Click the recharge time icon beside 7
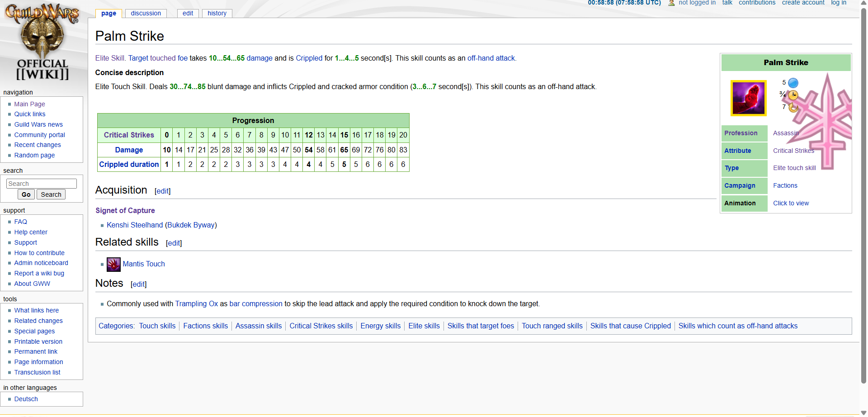This screenshot has height=417, width=868. (x=793, y=107)
